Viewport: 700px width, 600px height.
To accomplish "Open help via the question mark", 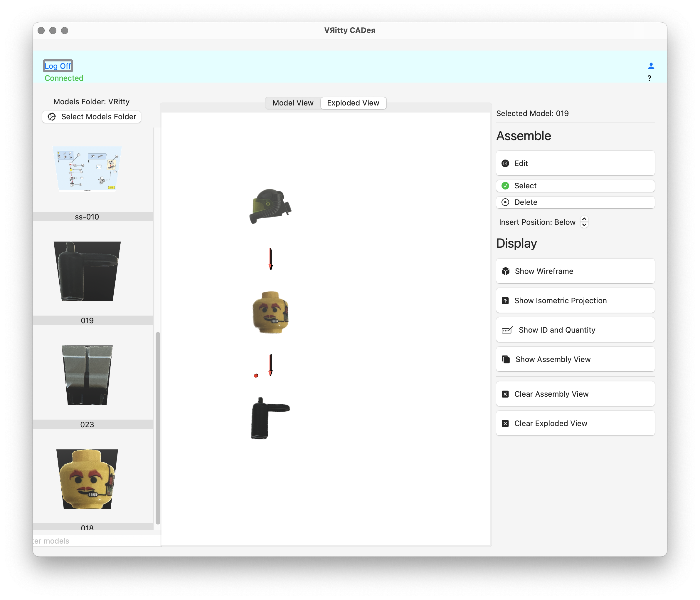I will [x=649, y=78].
